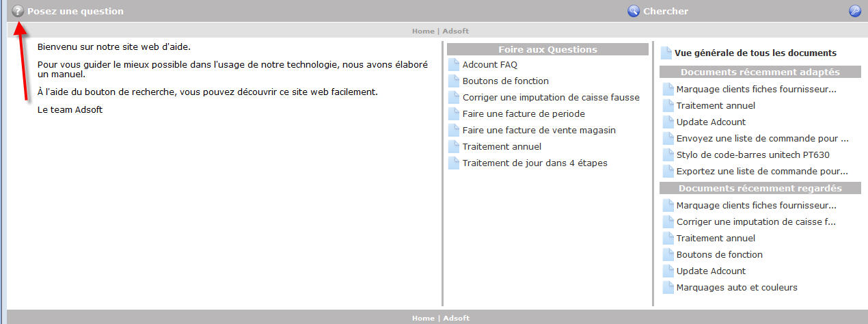Open 'Marquage clients fiches fournisseur...' in récemment regardés
Viewport: 868px width, 324px height.
tap(757, 206)
